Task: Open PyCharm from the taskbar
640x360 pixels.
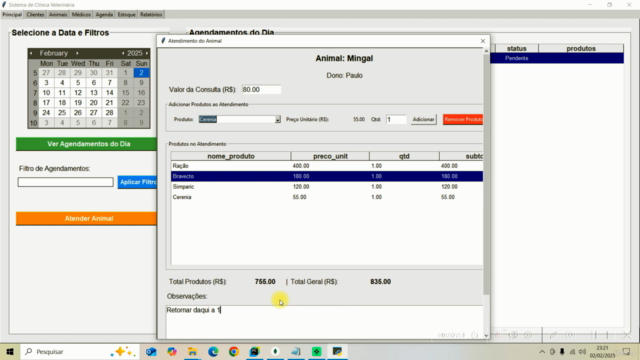Action: coord(254,351)
